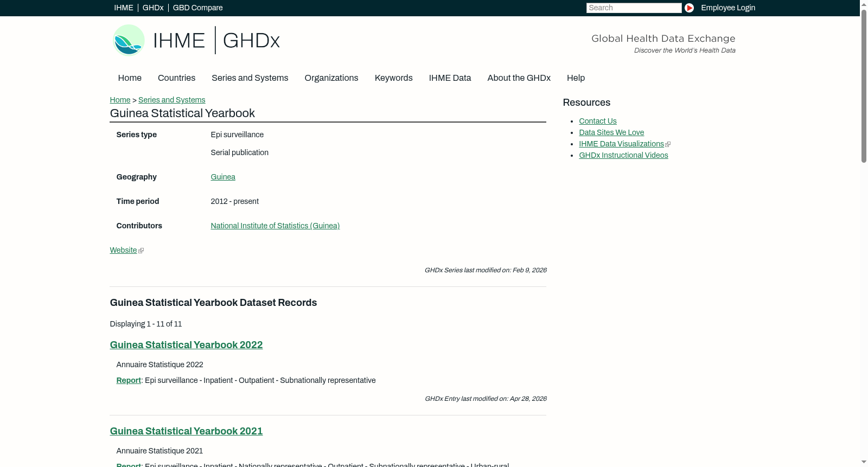Click Report link under Yearbook 2022
The image size is (868, 467).
(129, 380)
